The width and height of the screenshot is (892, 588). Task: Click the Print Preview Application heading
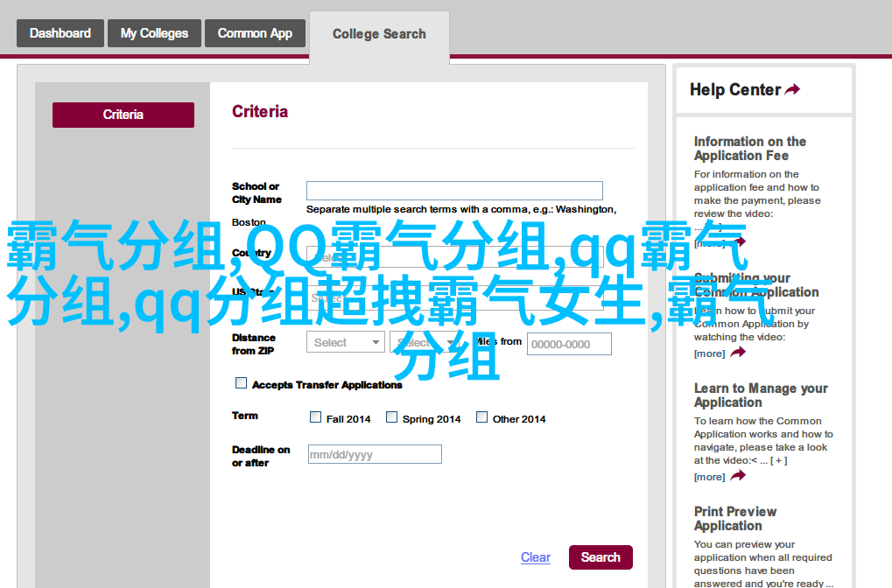(x=735, y=519)
